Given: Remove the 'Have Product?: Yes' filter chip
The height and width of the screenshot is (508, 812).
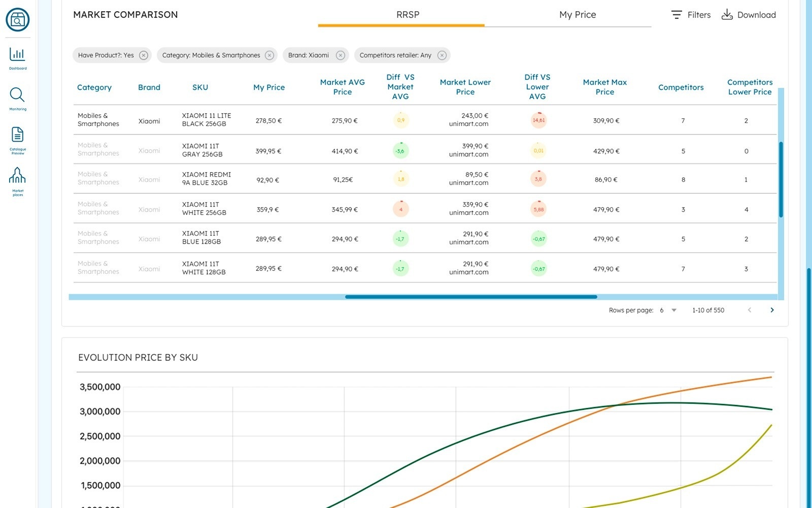Looking at the screenshot, I should 144,55.
